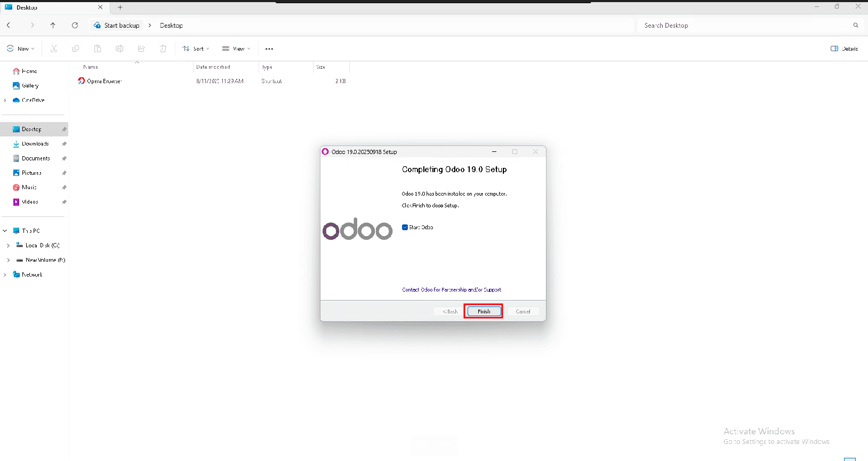The width and height of the screenshot is (868, 461).
Task: Open the New dropdown menu
Action: [x=20, y=48]
